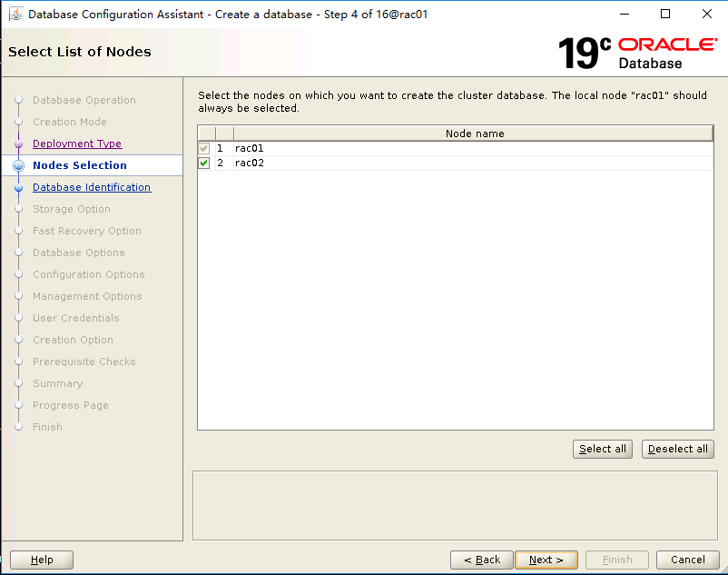Click the Storage Option step label
Image resolution: width=728 pixels, height=575 pixels.
(x=72, y=209)
